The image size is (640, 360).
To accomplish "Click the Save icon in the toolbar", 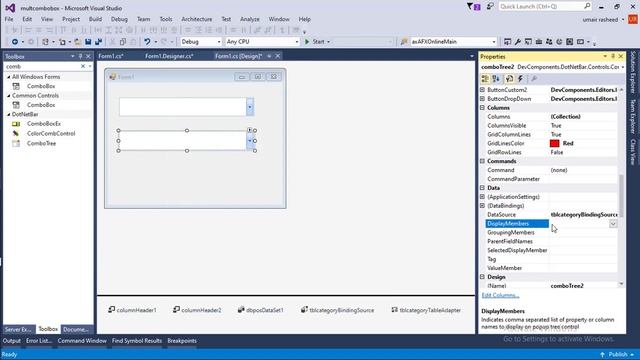I will 88,42.
